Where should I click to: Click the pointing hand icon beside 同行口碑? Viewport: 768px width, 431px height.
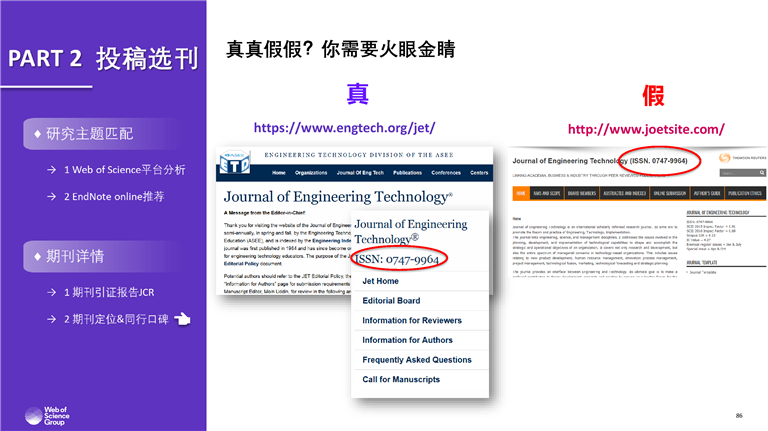pyautogui.click(x=183, y=319)
